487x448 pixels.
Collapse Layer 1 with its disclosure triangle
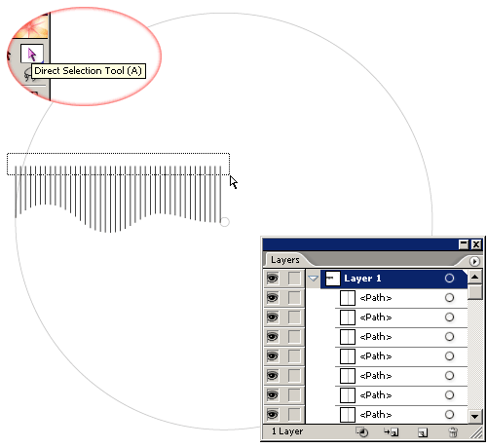click(x=313, y=279)
